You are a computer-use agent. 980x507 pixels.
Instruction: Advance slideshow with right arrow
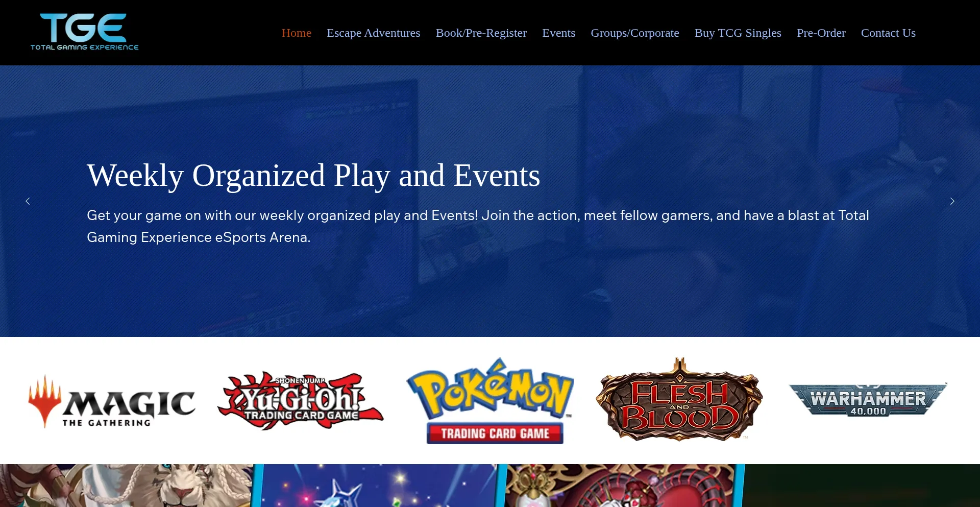(952, 201)
